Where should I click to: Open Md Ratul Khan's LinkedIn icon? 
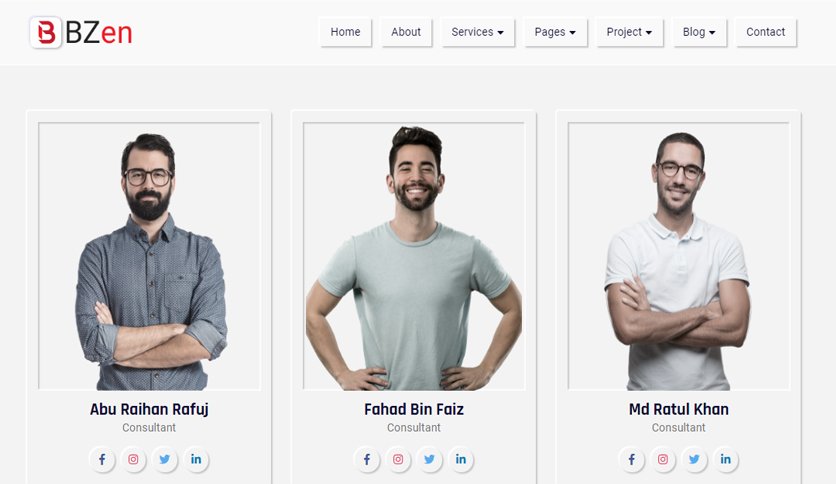pos(726,459)
